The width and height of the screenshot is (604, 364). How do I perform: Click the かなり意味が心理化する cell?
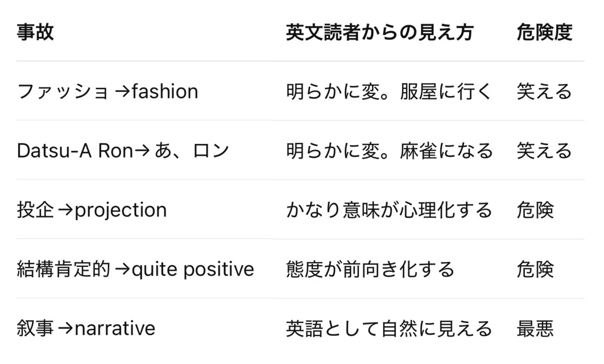coord(389,210)
